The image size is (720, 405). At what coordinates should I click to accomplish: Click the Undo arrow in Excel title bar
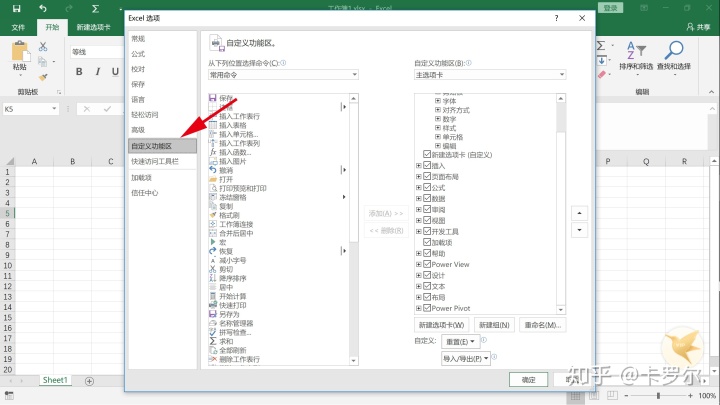coord(43,8)
